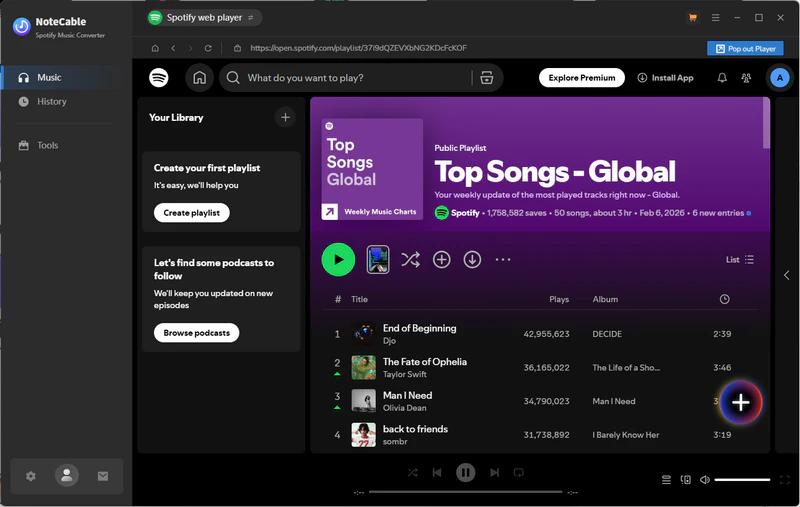Screen dimensions: 800x507
Task: Open the mail feedback icon
Action: click(x=103, y=476)
